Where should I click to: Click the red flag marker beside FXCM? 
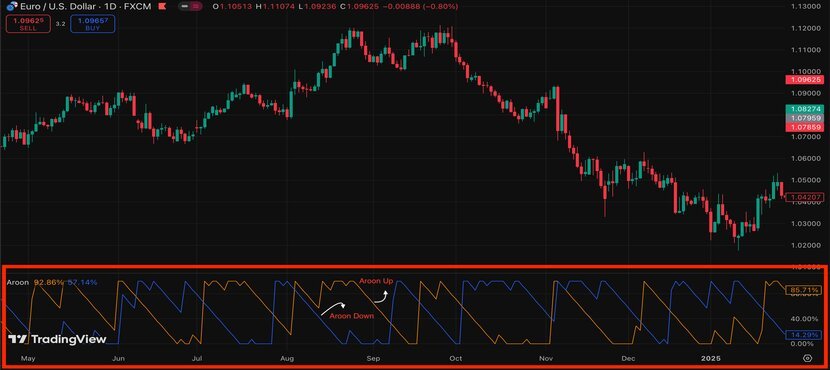pyautogui.click(x=162, y=6)
